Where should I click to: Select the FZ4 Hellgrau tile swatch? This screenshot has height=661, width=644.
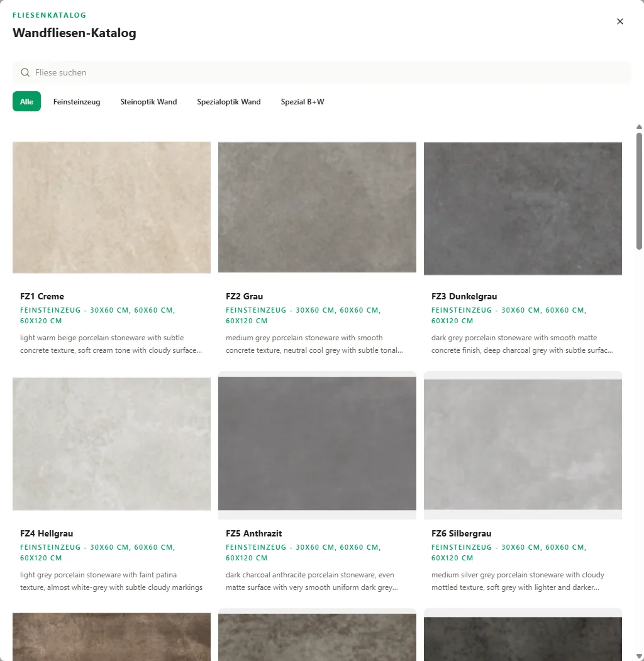tap(112, 444)
